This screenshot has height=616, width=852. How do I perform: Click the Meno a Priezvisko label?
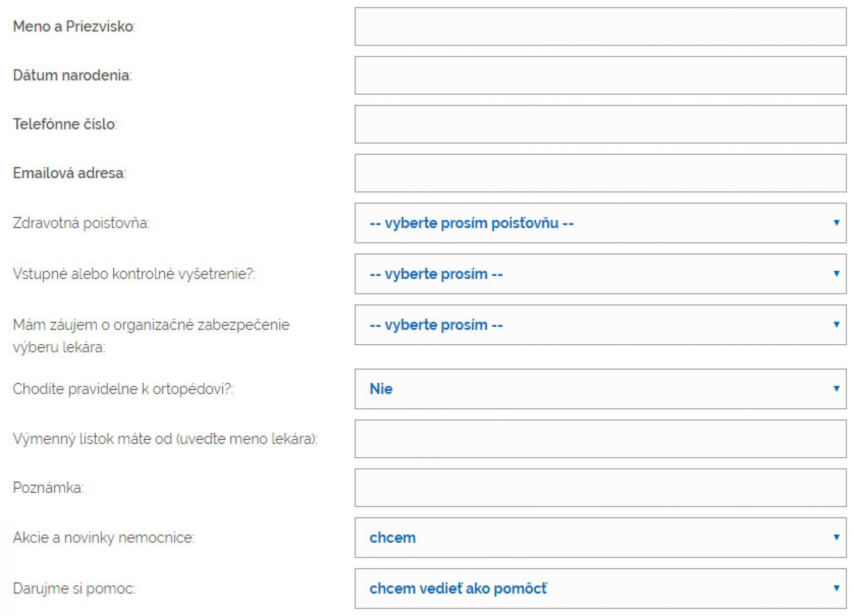click(x=74, y=27)
